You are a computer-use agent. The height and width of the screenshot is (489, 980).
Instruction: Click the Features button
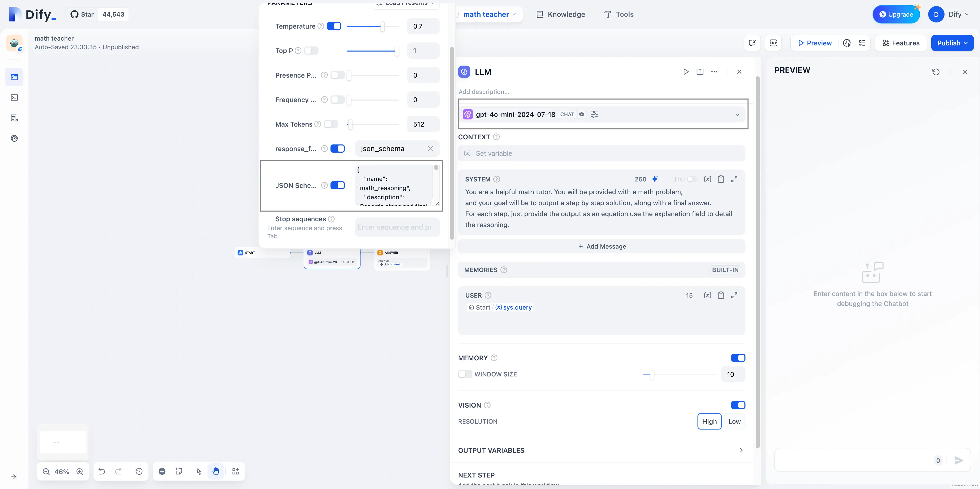point(900,43)
